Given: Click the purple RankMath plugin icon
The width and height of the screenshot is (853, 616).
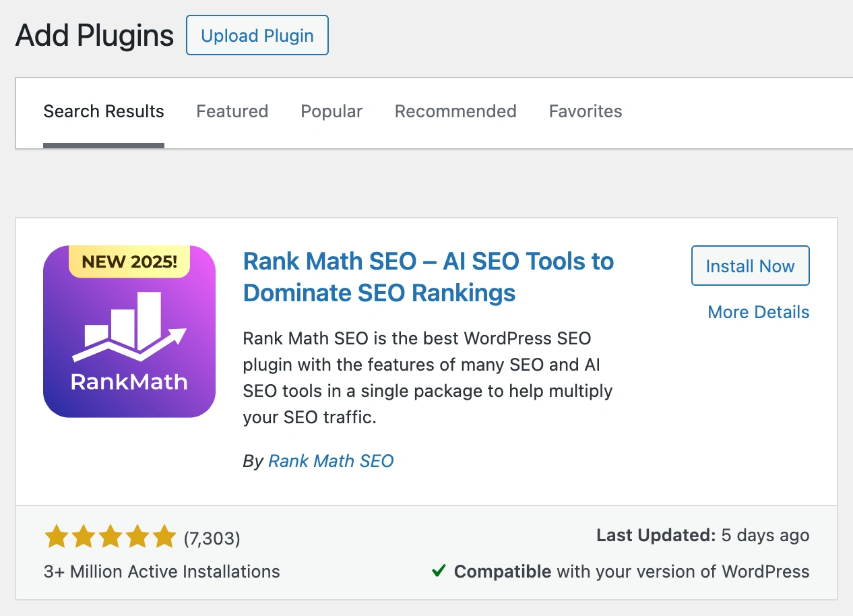Looking at the screenshot, I should [x=129, y=344].
